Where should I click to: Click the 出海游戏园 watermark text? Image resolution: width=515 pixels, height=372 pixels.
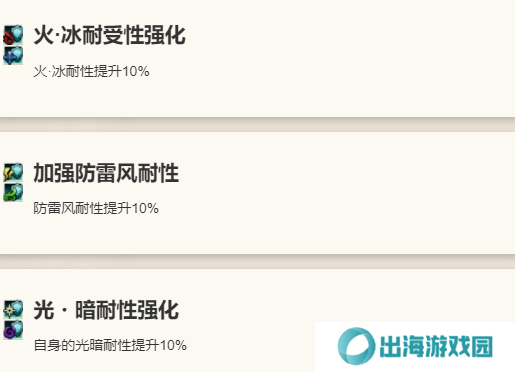pos(436,347)
